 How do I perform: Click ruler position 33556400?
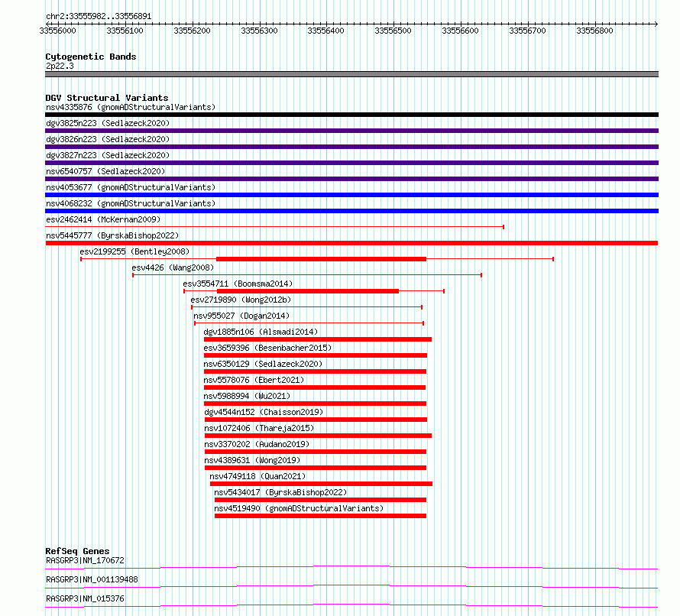(325, 31)
